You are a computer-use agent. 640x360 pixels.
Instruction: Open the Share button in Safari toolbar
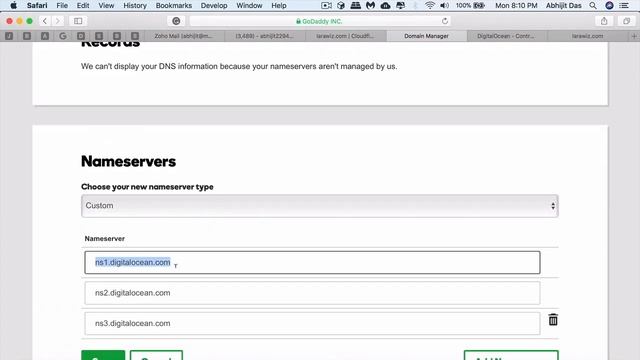click(x=604, y=21)
